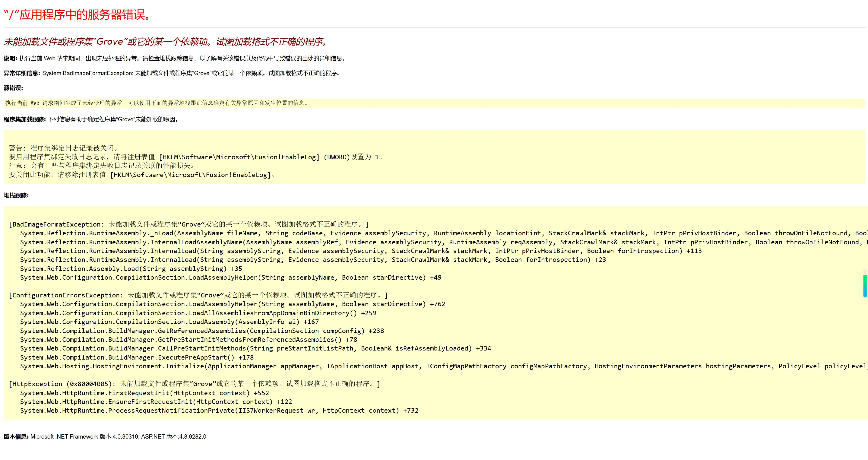The height and width of the screenshot is (460, 868).
Task: Click the registry line containing "(DWORD)设置为 1"
Action: pyautogui.click(x=195, y=157)
